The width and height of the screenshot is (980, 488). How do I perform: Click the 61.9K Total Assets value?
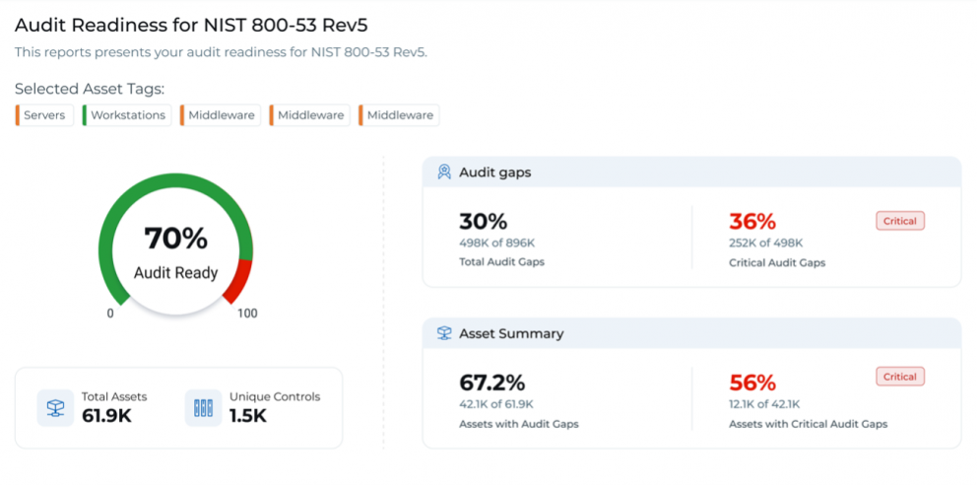[107, 416]
